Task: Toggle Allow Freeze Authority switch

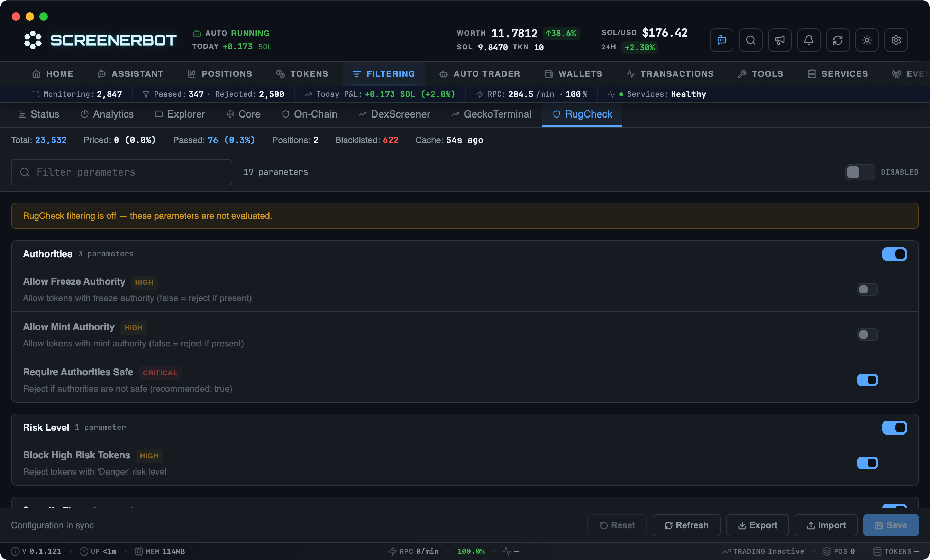Action: coord(867,289)
